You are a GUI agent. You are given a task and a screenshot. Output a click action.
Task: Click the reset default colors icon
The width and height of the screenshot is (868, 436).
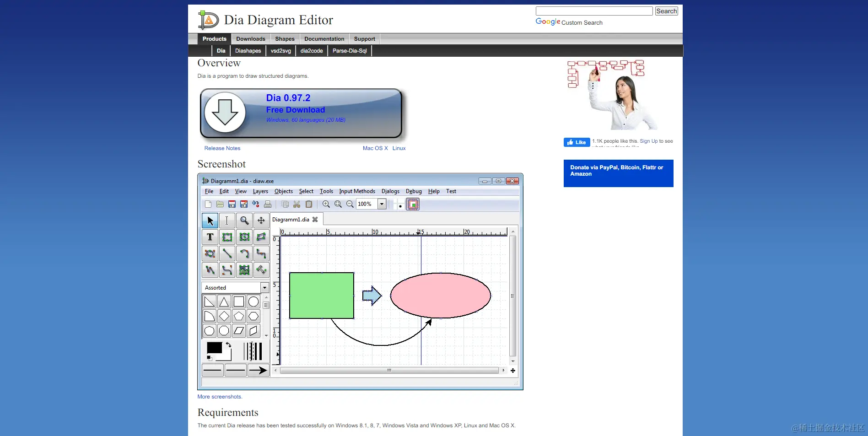click(x=209, y=358)
